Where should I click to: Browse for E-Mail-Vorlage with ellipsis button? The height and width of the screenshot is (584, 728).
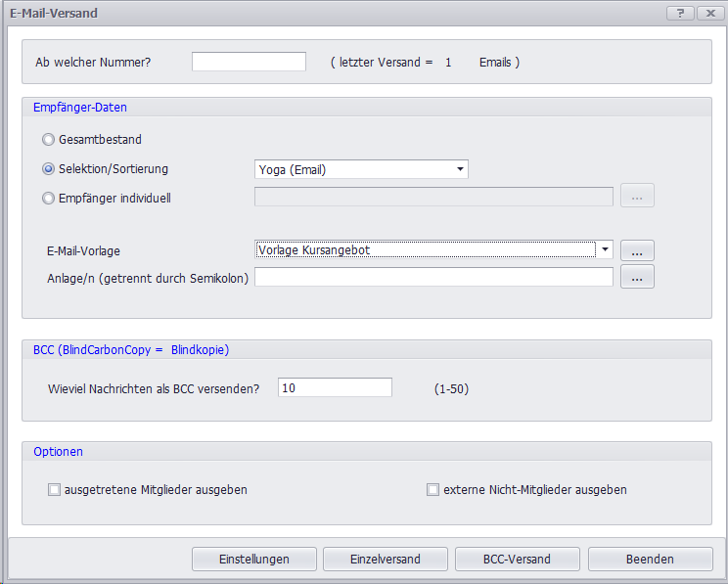click(636, 250)
